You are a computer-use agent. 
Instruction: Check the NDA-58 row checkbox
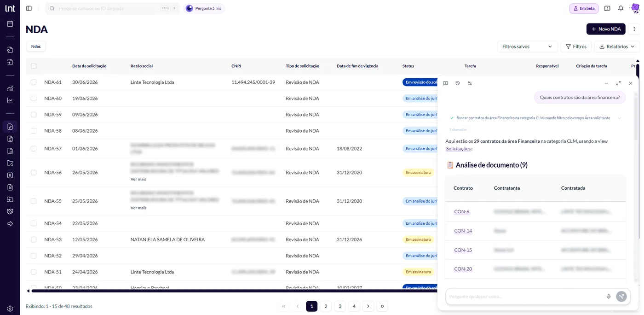click(x=34, y=131)
